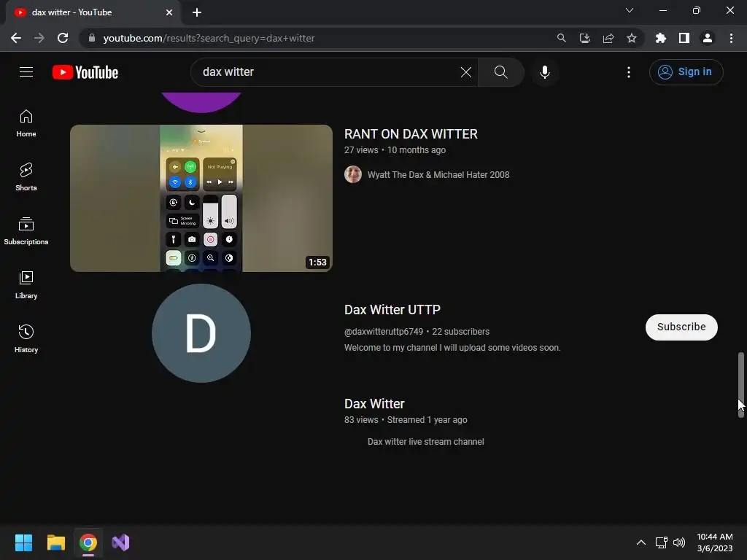Open Chrome extensions puzzle icon
Screen dimensions: 747x560
pos(660,38)
